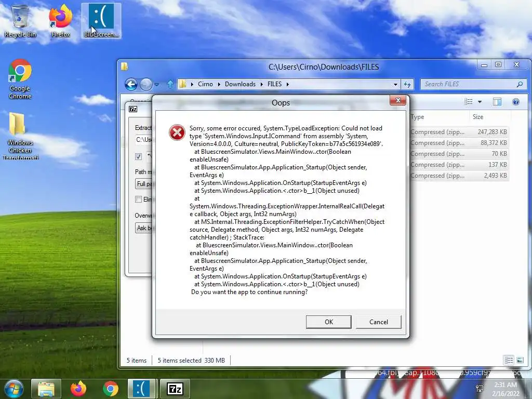Click Downloads in the address breadcrumb
The height and width of the screenshot is (399, 532).
(240, 84)
